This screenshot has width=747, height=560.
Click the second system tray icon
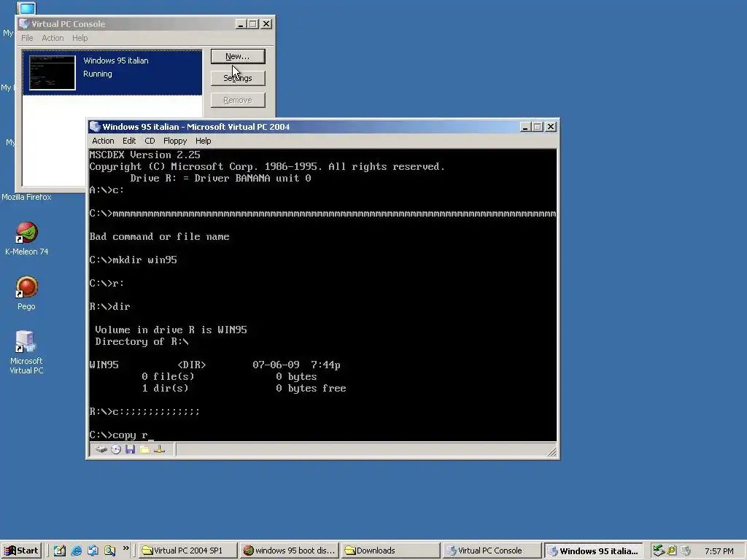pos(672,551)
